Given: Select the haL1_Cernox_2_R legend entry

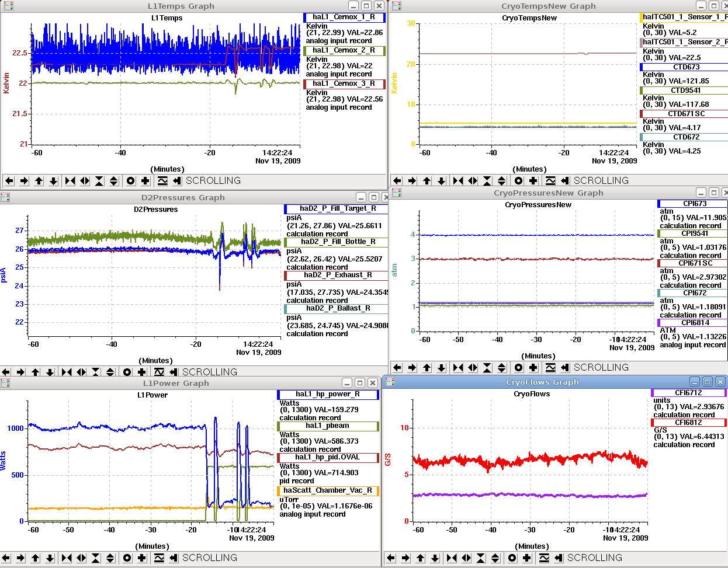Looking at the screenshot, I should pos(344,51).
